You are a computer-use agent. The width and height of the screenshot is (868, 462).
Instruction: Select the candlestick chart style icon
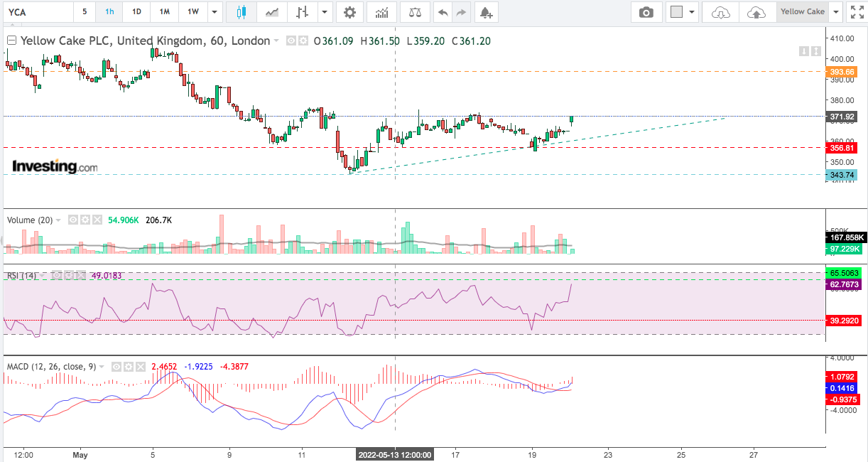242,12
